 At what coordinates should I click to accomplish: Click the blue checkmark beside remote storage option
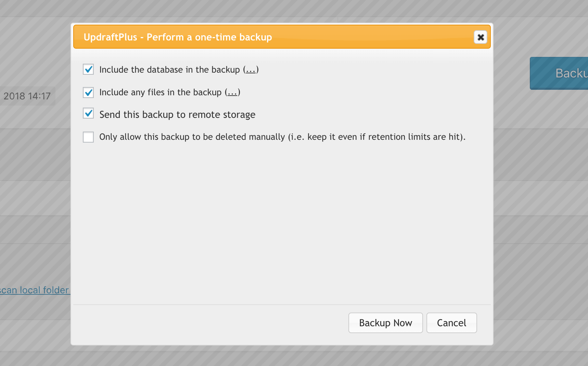tap(89, 113)
